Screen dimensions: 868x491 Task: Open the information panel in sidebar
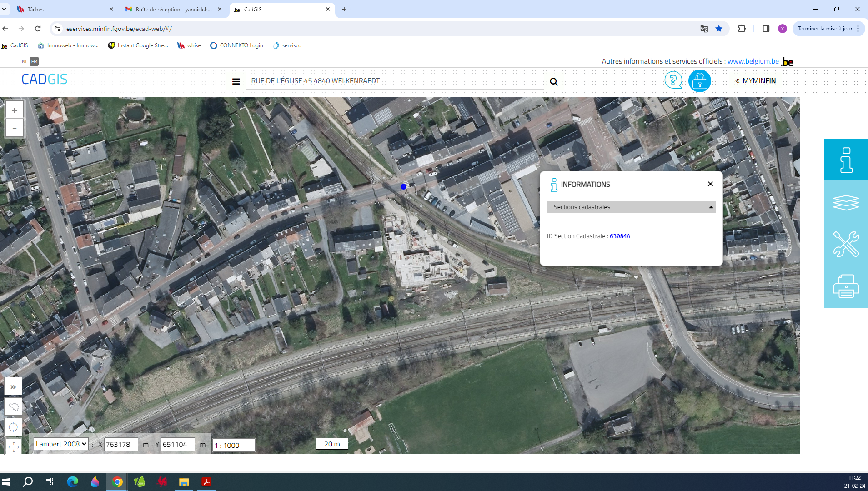tap(846, 160)
